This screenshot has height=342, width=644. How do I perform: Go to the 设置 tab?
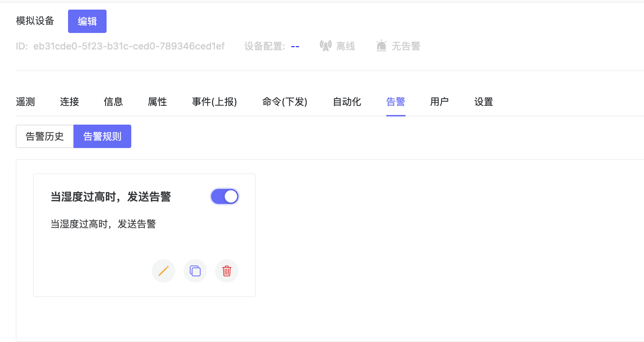483,102
